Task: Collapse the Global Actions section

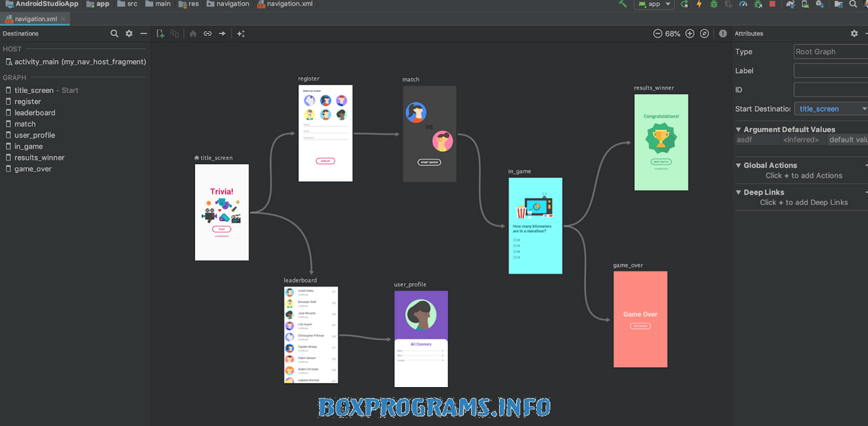Action: coord(739,165)
